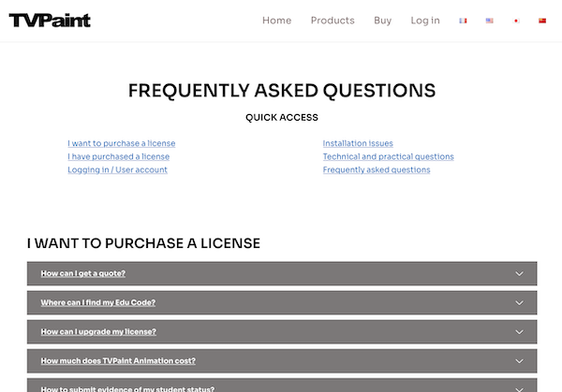The height and width of the screenshot is (392, 562).
Task: Click the TVPaint logo
Action: click(50, 21)
